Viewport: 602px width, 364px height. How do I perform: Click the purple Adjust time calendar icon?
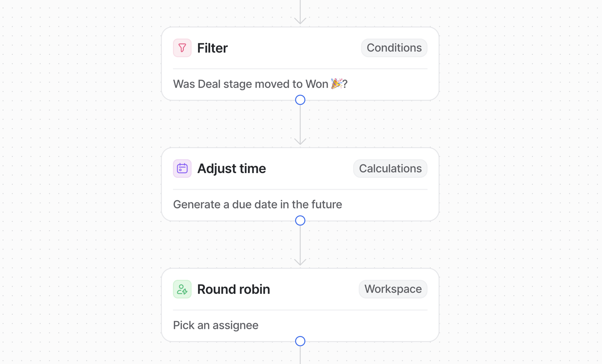(x=182, y=168)
